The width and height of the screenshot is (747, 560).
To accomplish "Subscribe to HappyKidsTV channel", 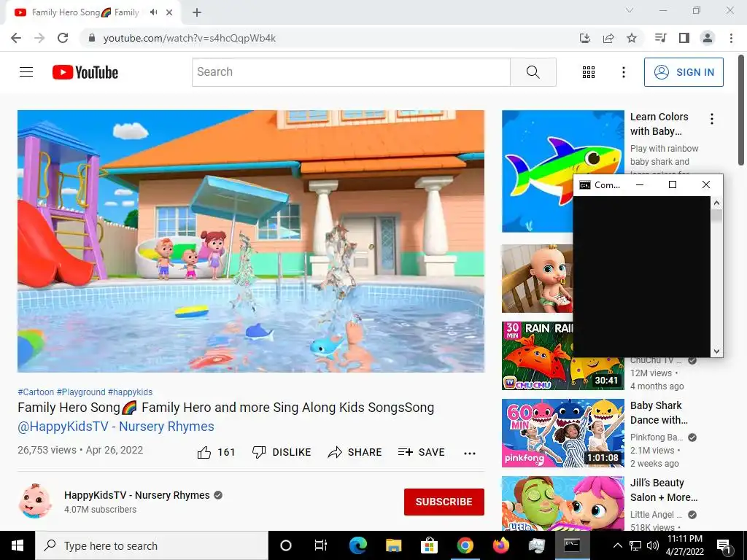I will coord(444,502).
